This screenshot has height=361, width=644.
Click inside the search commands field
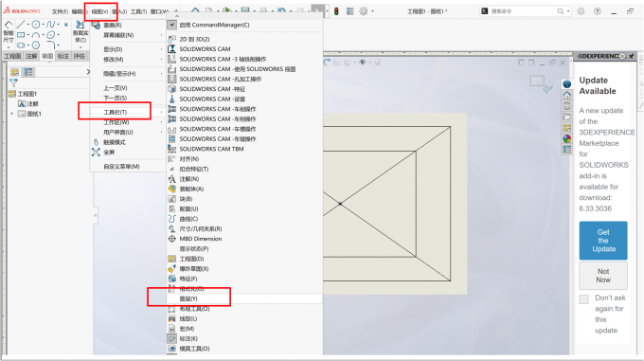point(523,11)
